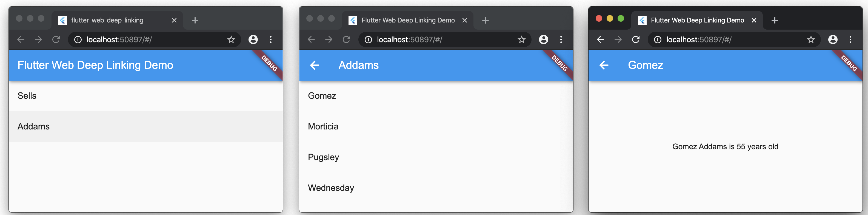Viewport: 868px width, 215px height.
Task: Click profile avatar icon in the Addams window
Action: tap(543, 40)
